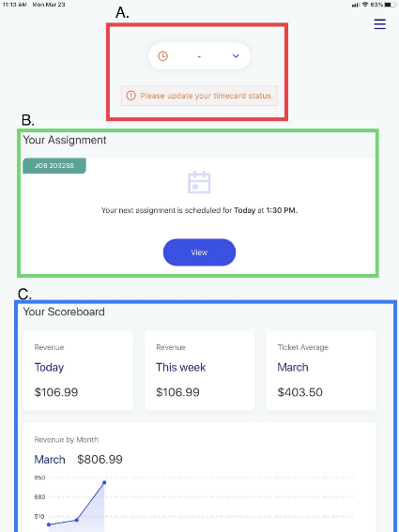The height and width of the screenshot is (532, 399).
Task: Click the timecard warning exclamation icon
Action: [x=130, y=96]
